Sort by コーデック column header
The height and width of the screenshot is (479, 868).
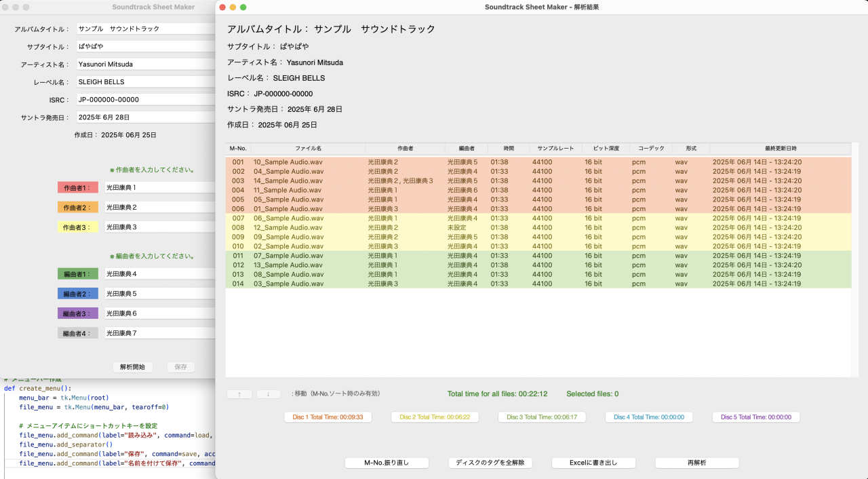pyautogui.click(x=651, y=148)
